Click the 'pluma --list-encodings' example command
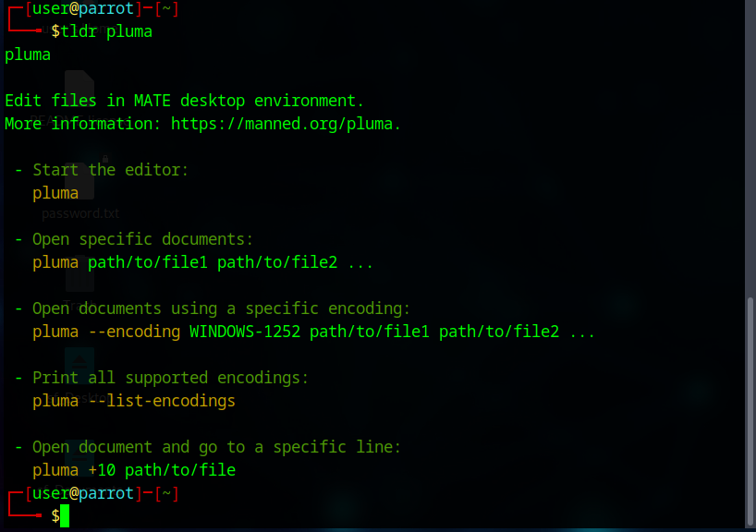The height and width of the screenshot is (532, 756). coord(134,401)
